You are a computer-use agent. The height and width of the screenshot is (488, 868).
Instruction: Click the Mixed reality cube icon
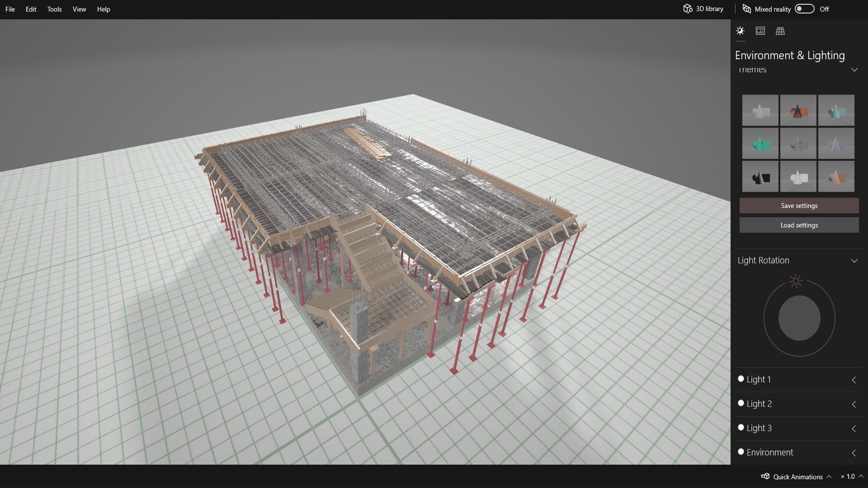point(747,9)
